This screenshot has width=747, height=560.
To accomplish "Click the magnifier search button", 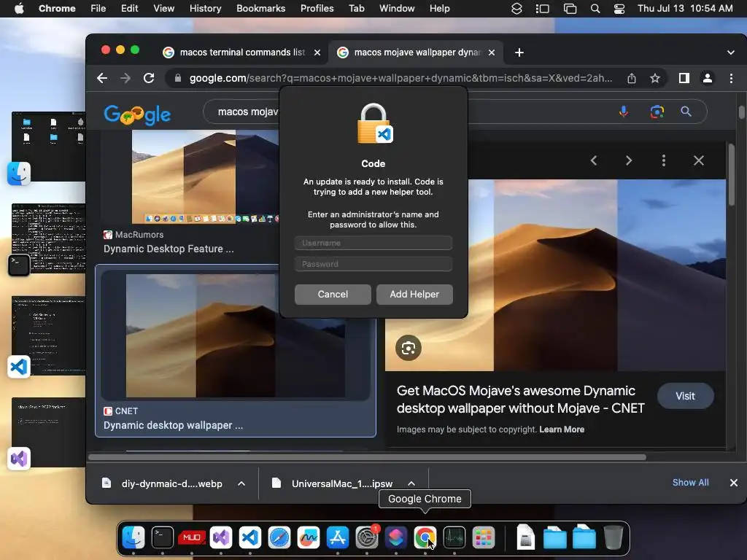I will [686, 112].
